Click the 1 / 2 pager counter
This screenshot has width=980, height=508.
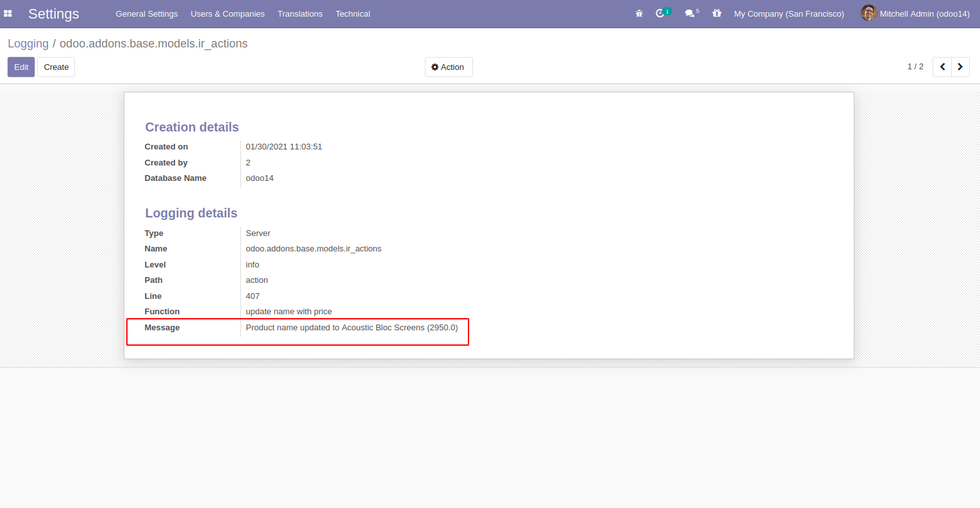click(915, 67)
